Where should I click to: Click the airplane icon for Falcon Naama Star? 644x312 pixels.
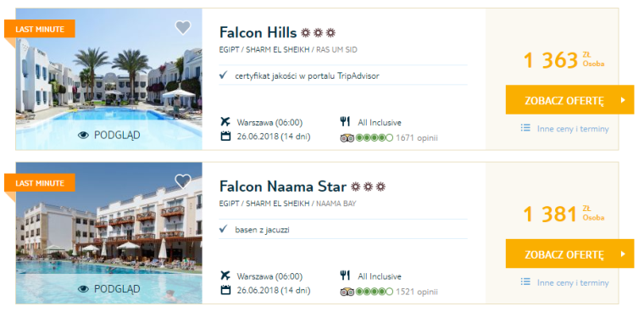(x=225, y=276)
